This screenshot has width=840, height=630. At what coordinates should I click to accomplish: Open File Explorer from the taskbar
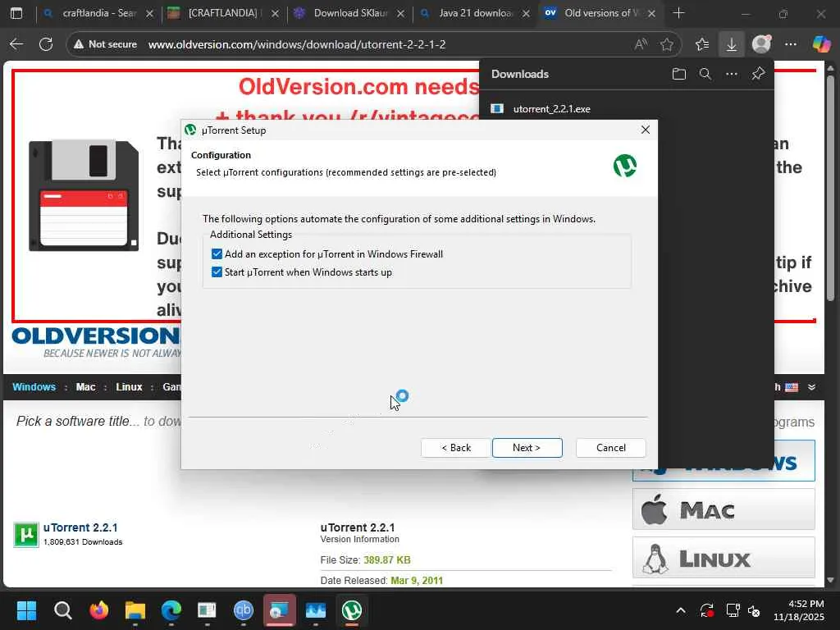[x=135, y=610]
